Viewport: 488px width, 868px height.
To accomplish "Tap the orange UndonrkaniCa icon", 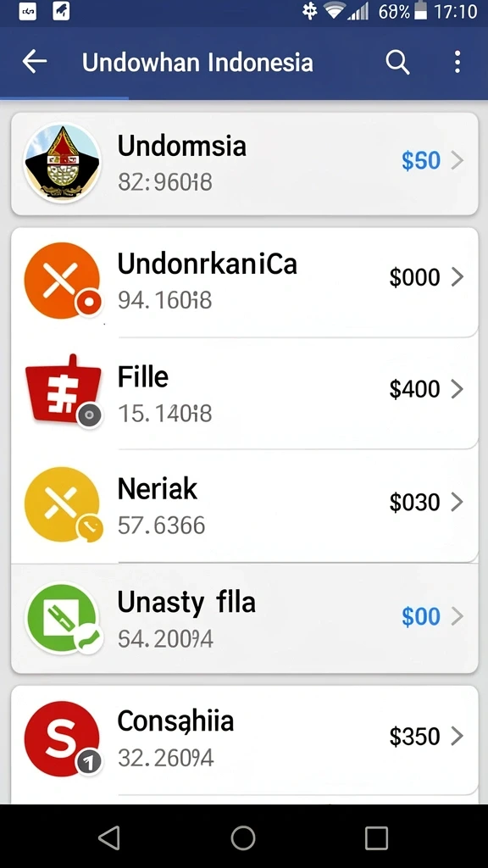I will [x=63, y=281].
